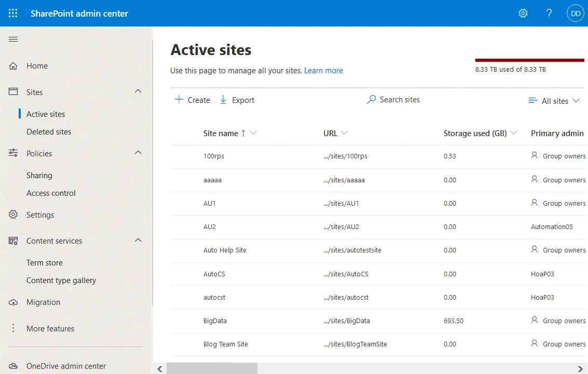
Task: Open the Microsoft 365 app launcher
Action: tap(13, 13)
